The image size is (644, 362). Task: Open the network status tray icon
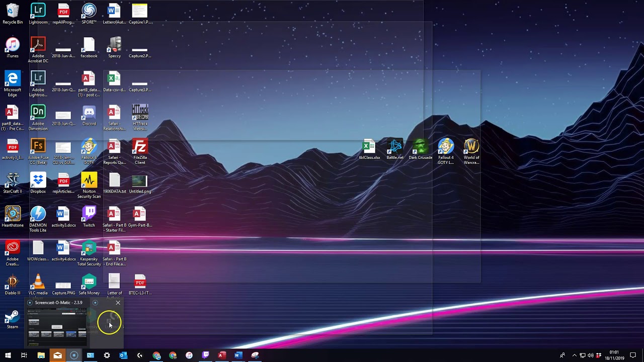click(583, 355)
